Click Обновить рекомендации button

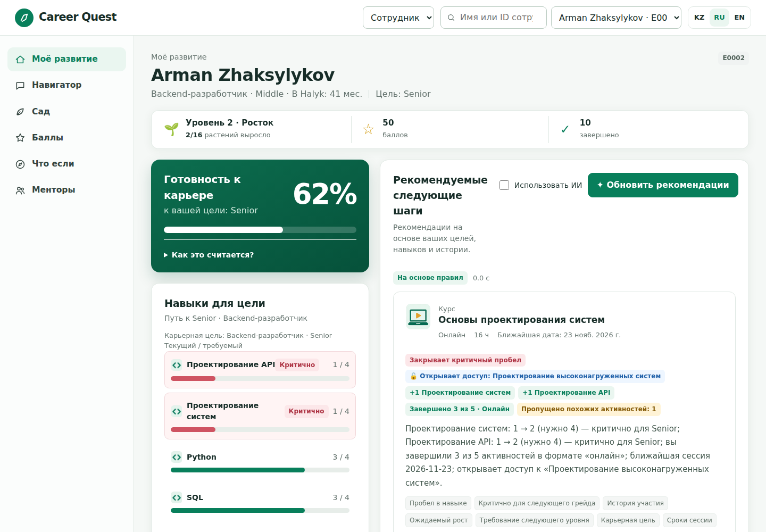(x=663, y=185)
